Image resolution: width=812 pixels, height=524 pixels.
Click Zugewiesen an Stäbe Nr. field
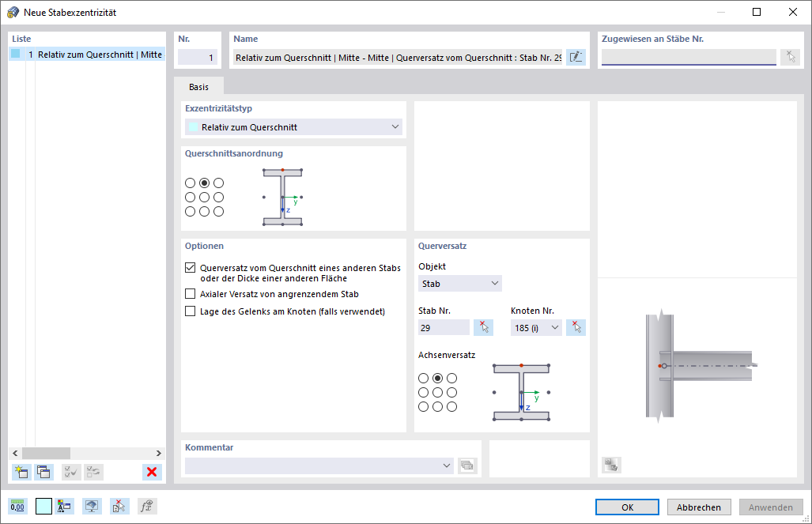tap(689, 57)
